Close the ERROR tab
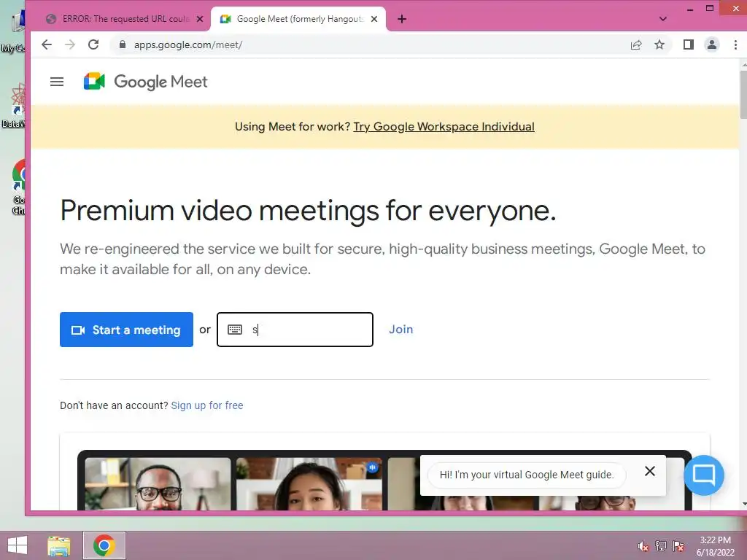Screen dimensions: 747x560 (x=200, y=19)
